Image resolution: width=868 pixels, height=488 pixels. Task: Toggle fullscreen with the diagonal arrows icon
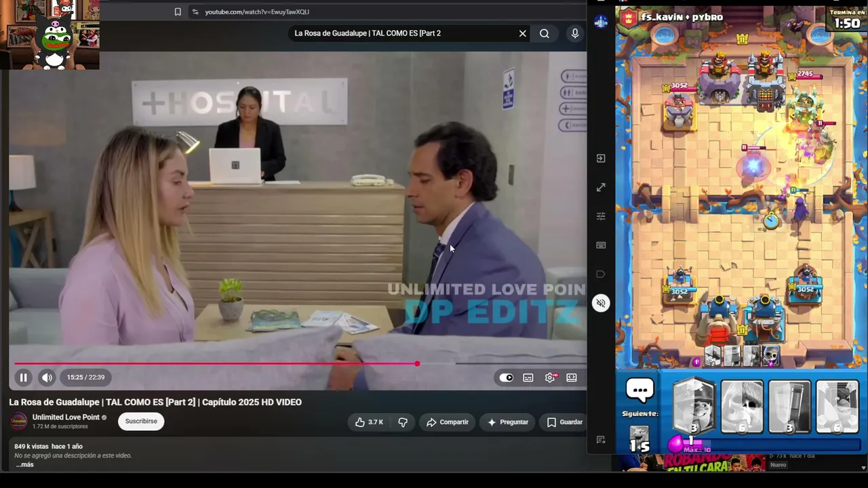[601, 187]
